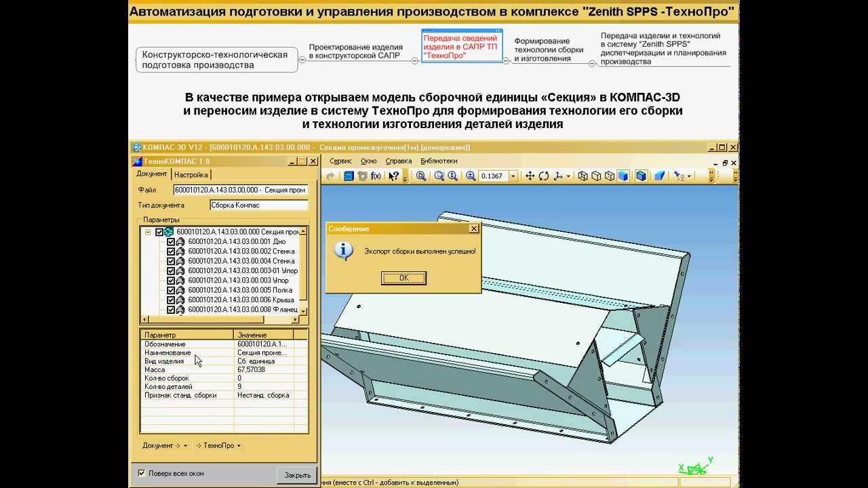The image size is (868, 488).
Task: Click the view orientation axes icon
Action: pyautogui.click(x=557, y=176)
